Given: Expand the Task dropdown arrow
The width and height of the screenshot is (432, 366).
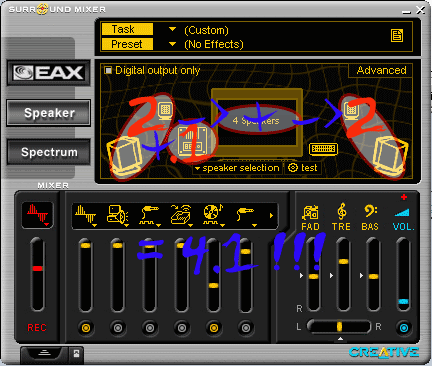Looking at the screenshot, I should click(x=172, y=29).
